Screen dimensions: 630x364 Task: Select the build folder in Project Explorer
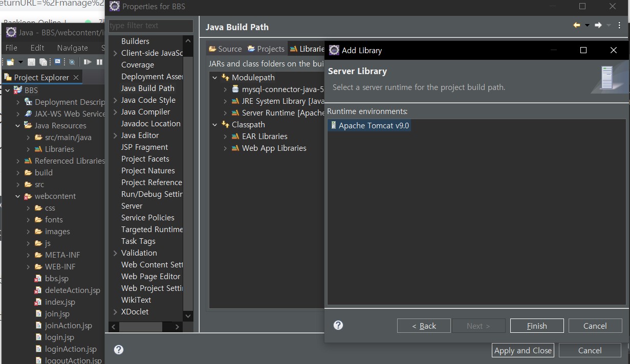tap(44, 173)
